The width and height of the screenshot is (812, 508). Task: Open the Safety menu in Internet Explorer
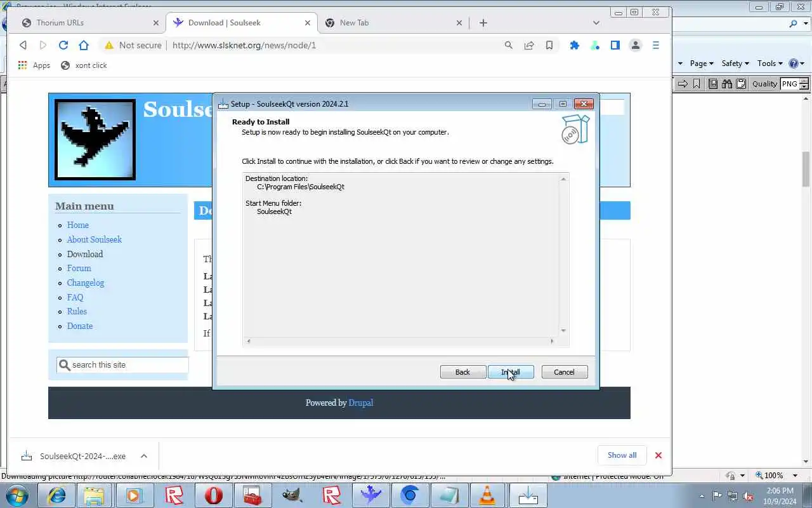coord(735,63)
